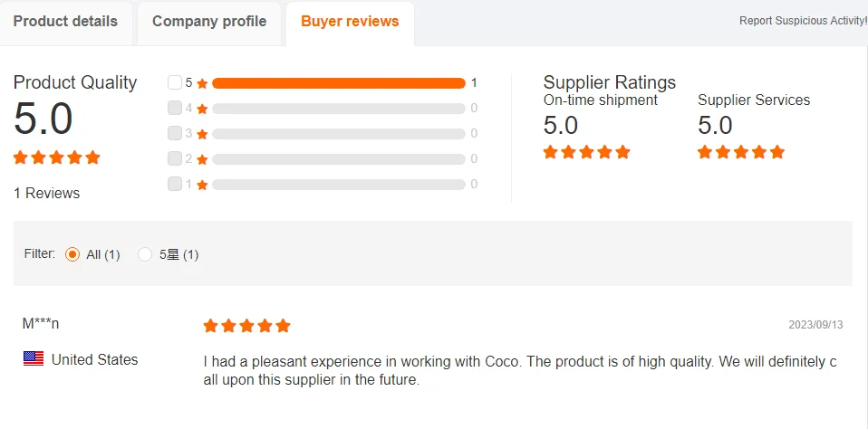Click the reviewer name M***n
Image resolution: width=868 pixels, height=429 pixels.
point(41,323)
